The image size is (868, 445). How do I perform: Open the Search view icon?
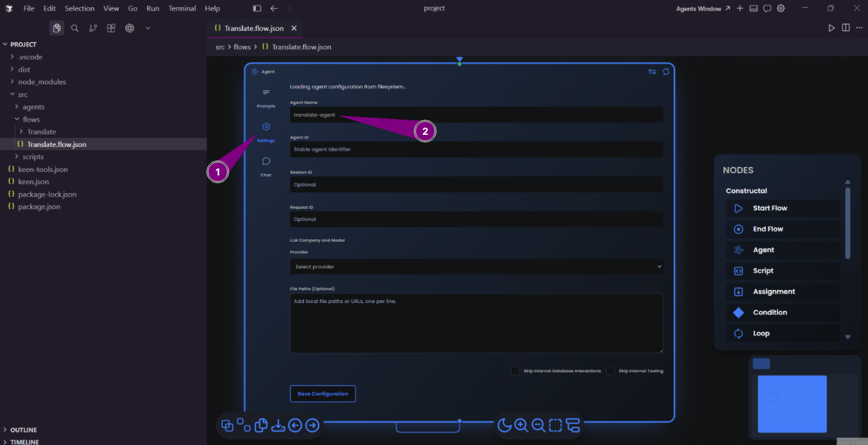75,28
